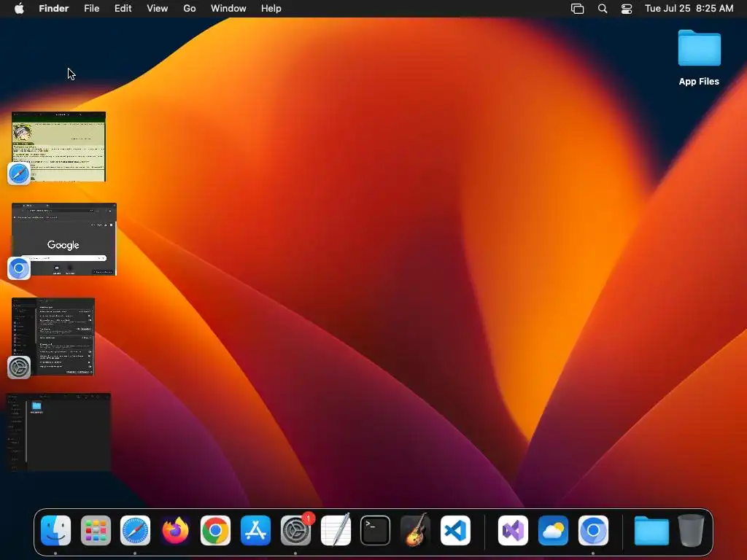Open Google Chrome from the Dock
The height and width of the screenshot is (560, 747).
click(x=215, y=531)
